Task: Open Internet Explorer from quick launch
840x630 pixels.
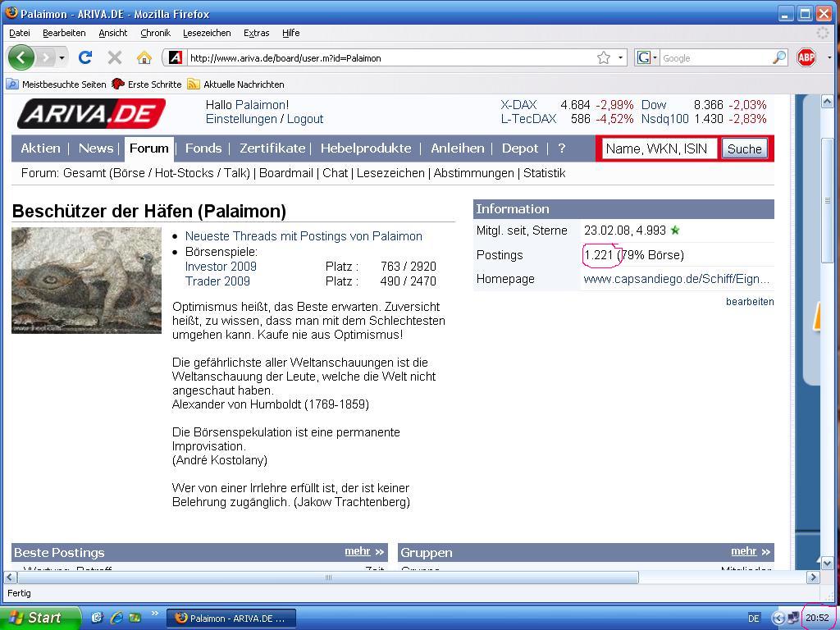Action: (x=116, y=618)
